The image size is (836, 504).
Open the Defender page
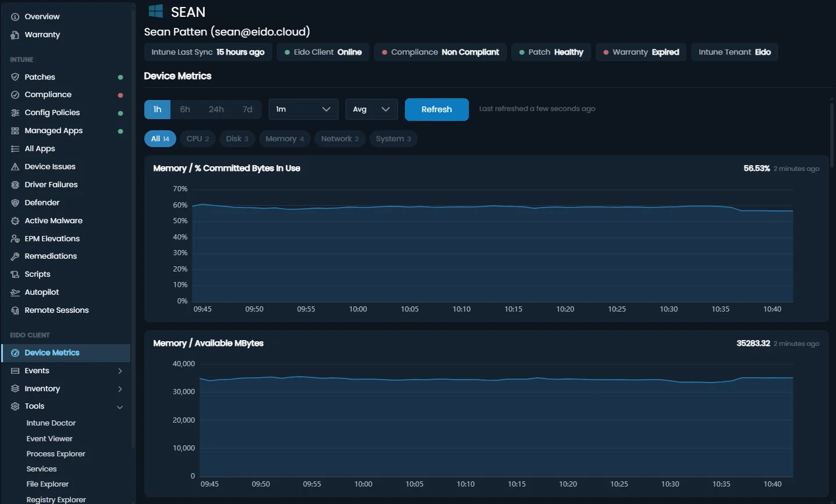(x=66, y=203)
